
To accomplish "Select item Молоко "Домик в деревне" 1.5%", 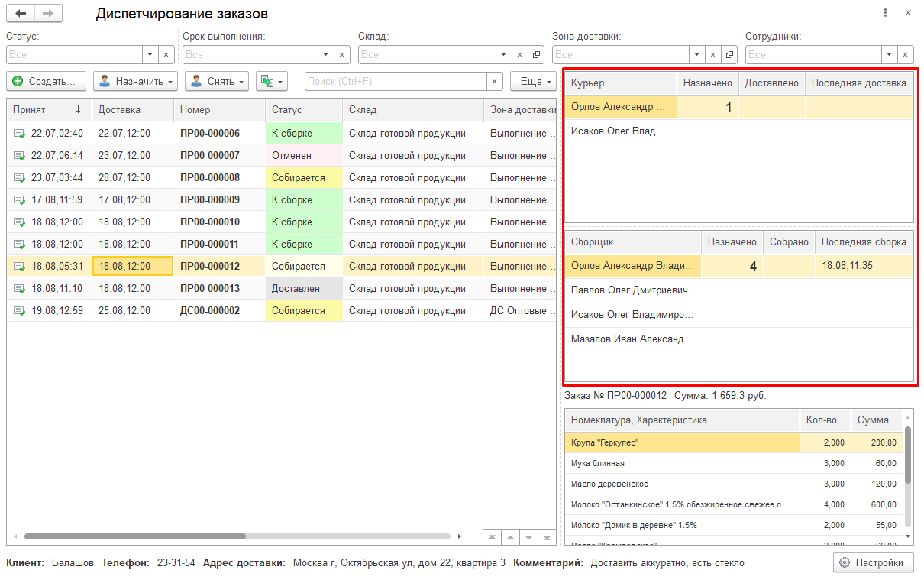I will (x=733, y=525).
